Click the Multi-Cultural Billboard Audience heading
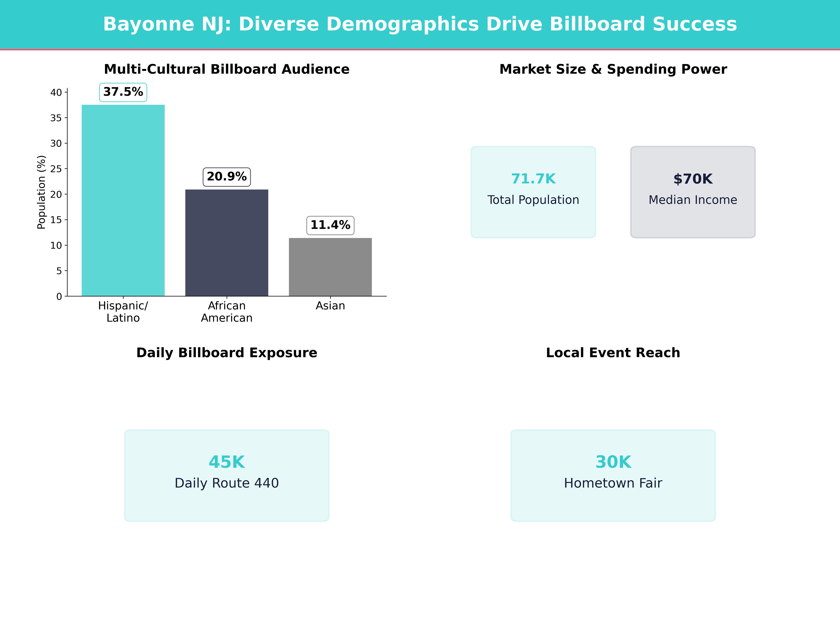The height and width of the screenshot is (630, 840). point(226,69)
